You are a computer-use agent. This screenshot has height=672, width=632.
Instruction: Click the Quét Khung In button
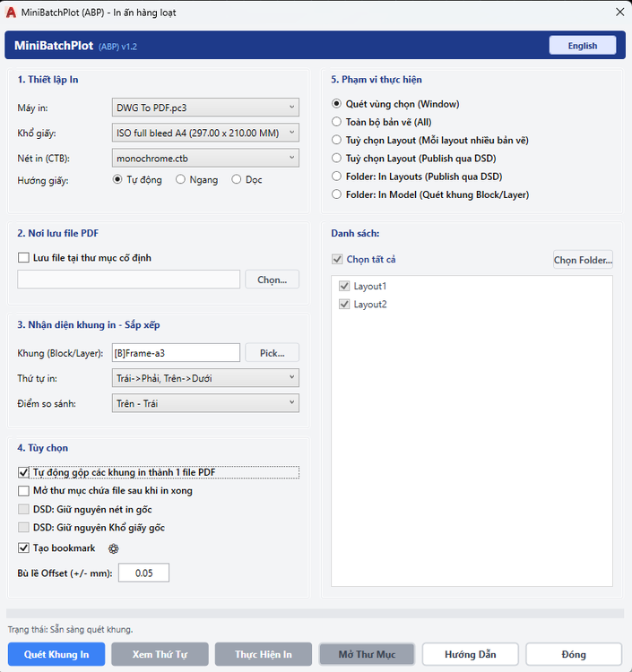56,654
